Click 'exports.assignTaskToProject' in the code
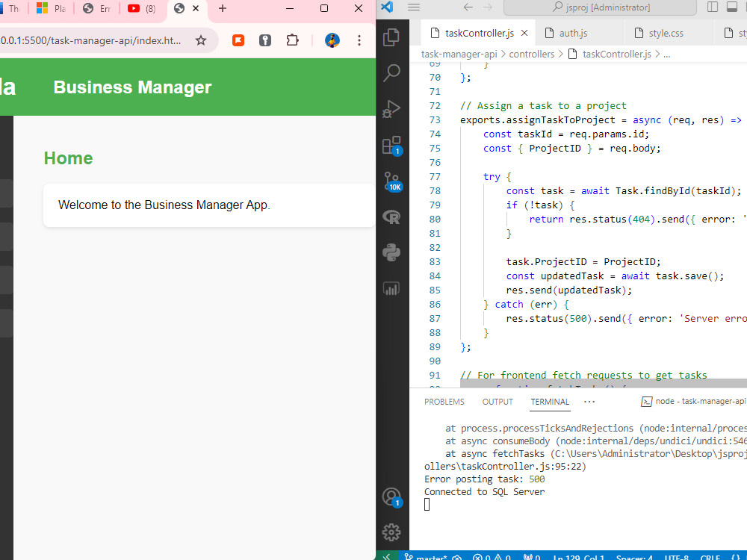 point(537,120)
